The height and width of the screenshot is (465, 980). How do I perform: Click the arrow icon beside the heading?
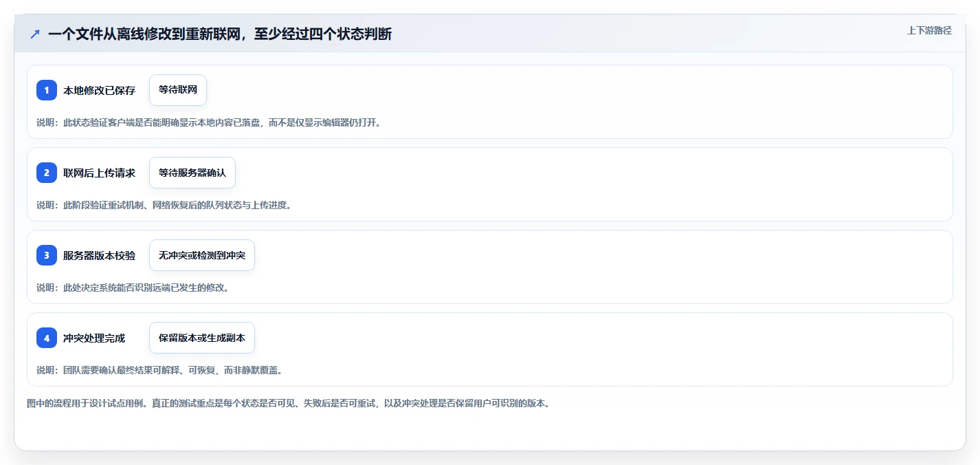pyautogui.click(x=35, y=34)
